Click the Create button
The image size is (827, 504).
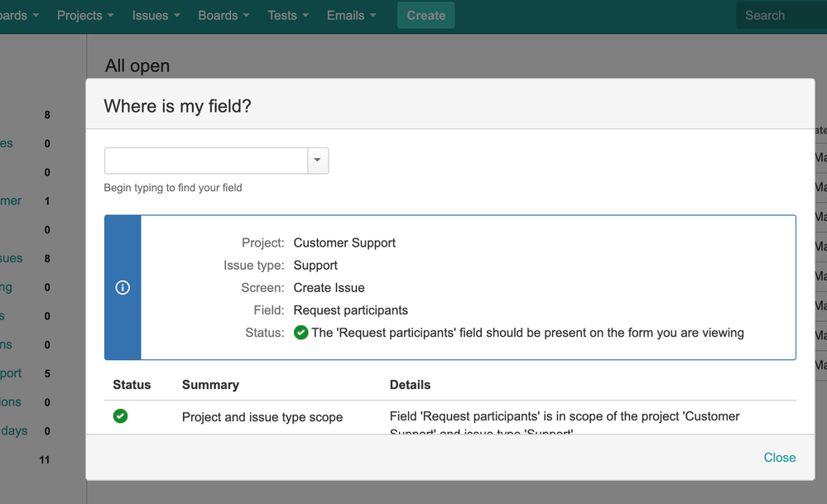point(426,16)
